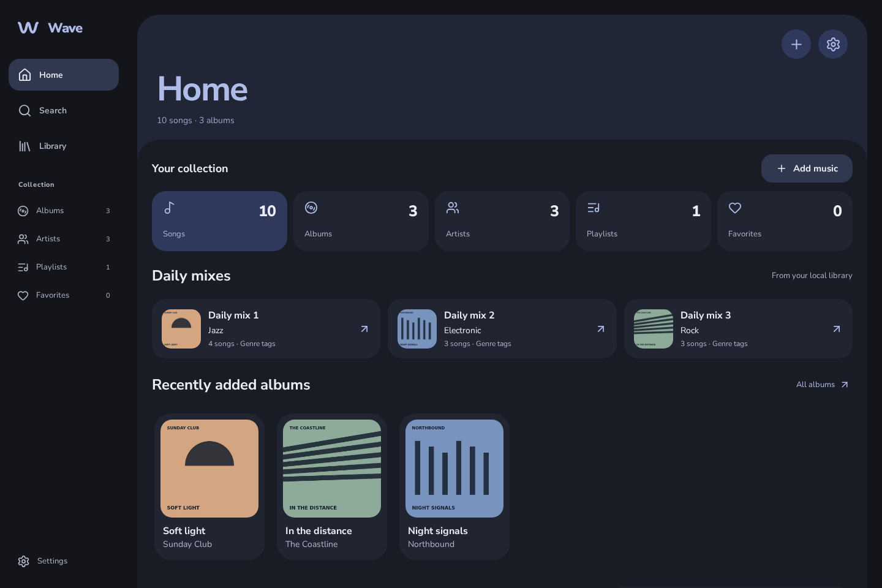Open the Favorites collection card

(785, 221)
